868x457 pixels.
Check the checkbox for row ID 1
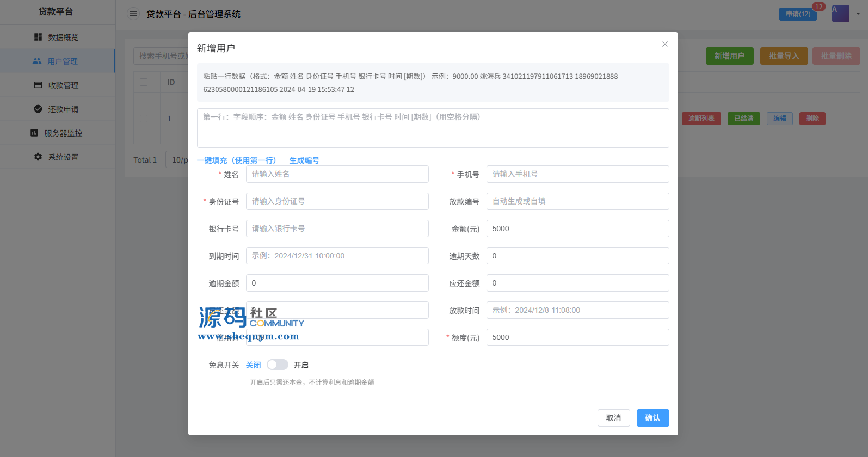point(144,118)
